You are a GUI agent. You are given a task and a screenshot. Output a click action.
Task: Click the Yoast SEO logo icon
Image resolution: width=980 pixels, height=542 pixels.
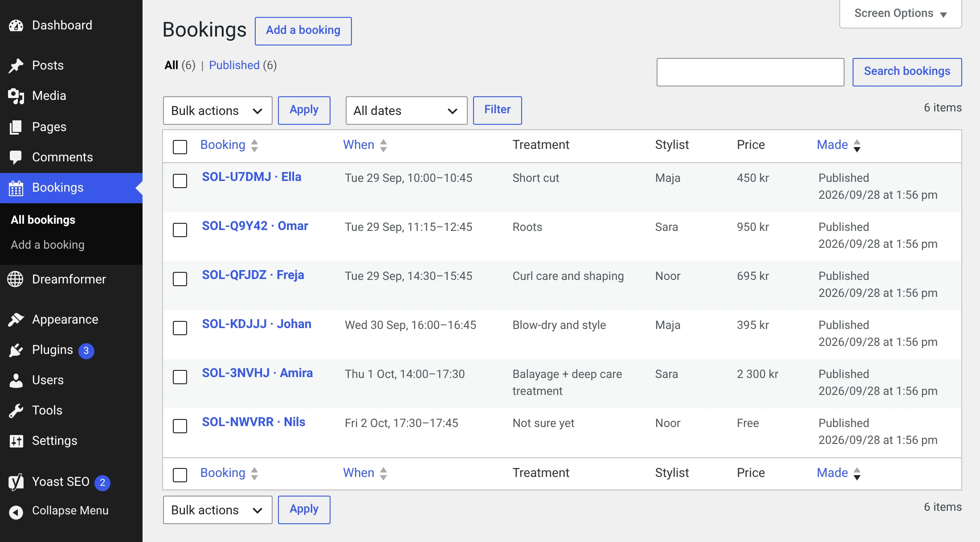tap(16, 482)
